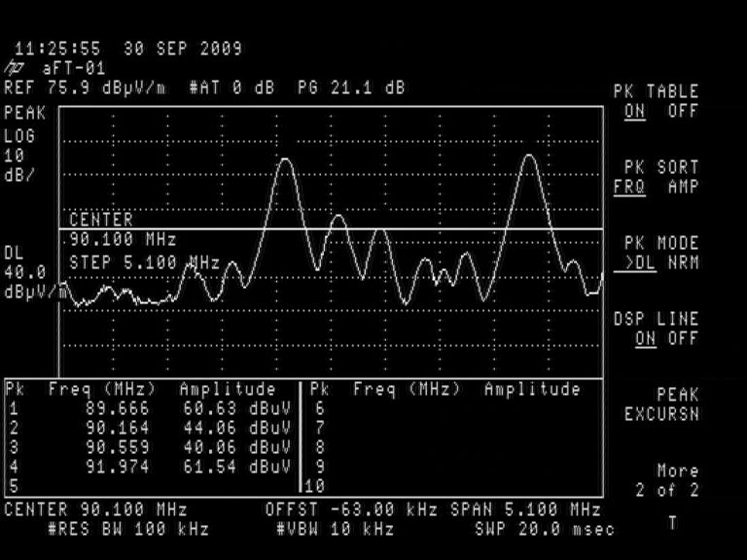Screen dimensions: 747x560
Task: Click the left Amplitude column header
Action: tap(228, 389)
